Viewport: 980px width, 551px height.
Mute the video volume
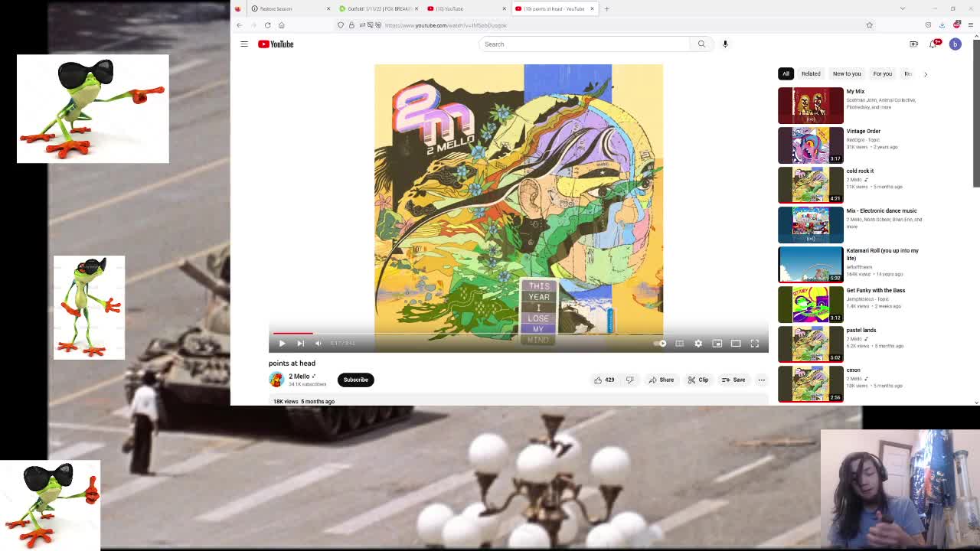click(318, 344)
